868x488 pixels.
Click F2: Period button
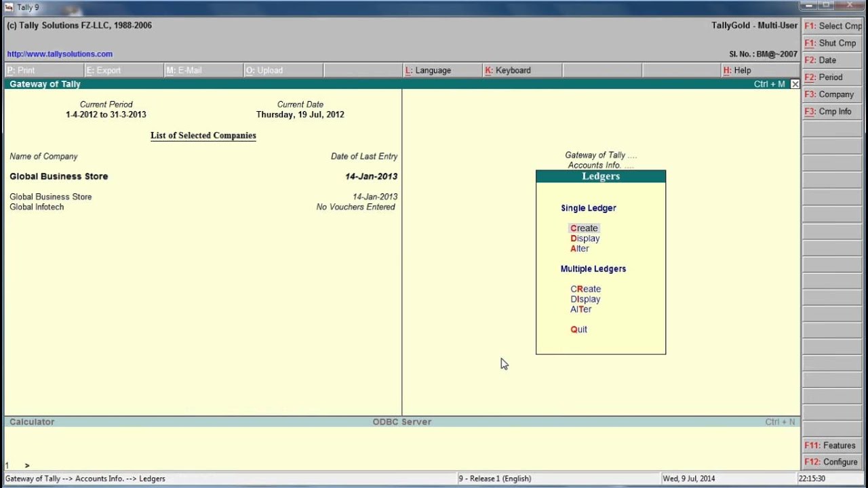click(x=834, y=77)
